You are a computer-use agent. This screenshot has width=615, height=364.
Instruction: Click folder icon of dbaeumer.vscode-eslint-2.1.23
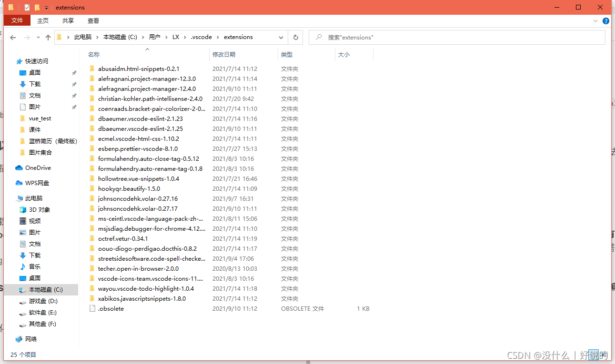[x=92, y=119]
